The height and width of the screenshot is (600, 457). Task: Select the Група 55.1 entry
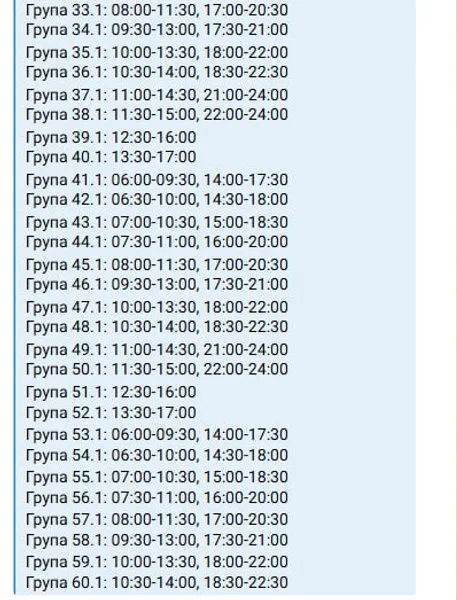coord(157,477)
